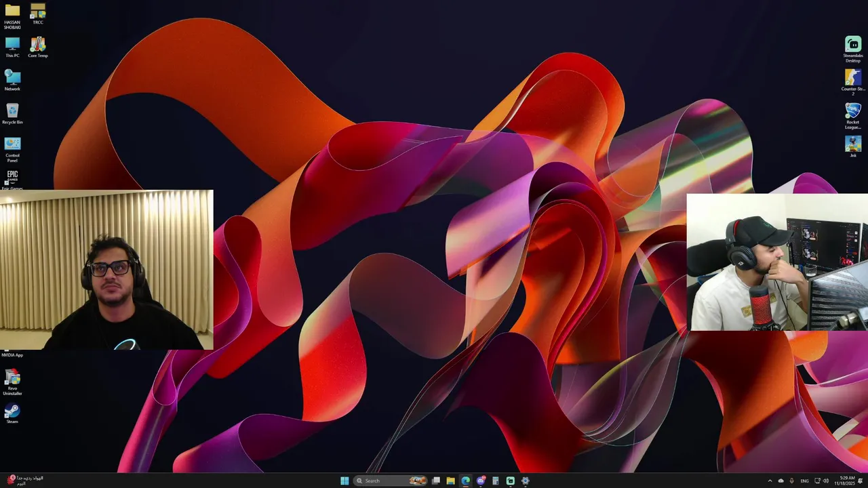The width and height of the screenshot is (868, 488).
Task: Open the weather widget on the taskbar
Action: [x=24, y=481]
